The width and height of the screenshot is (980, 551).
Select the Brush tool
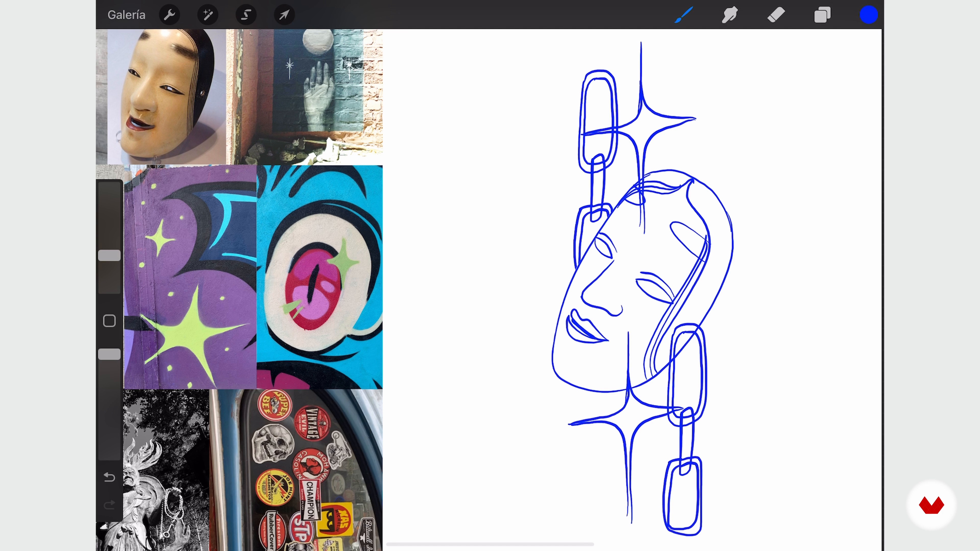pos(684,15)
